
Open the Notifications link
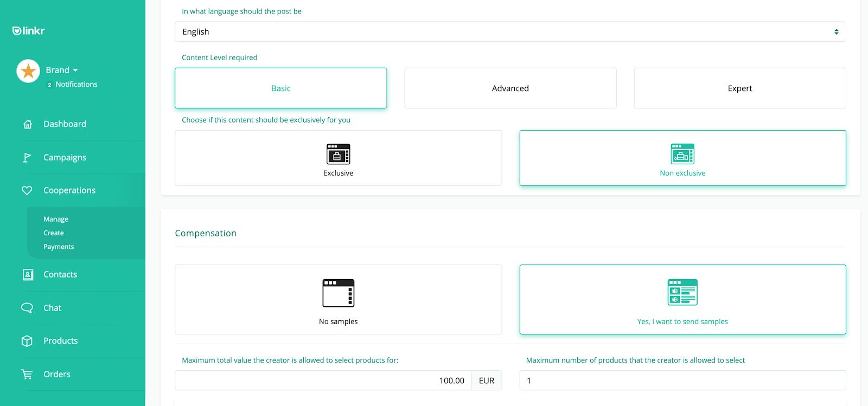[x=76, y=84]
